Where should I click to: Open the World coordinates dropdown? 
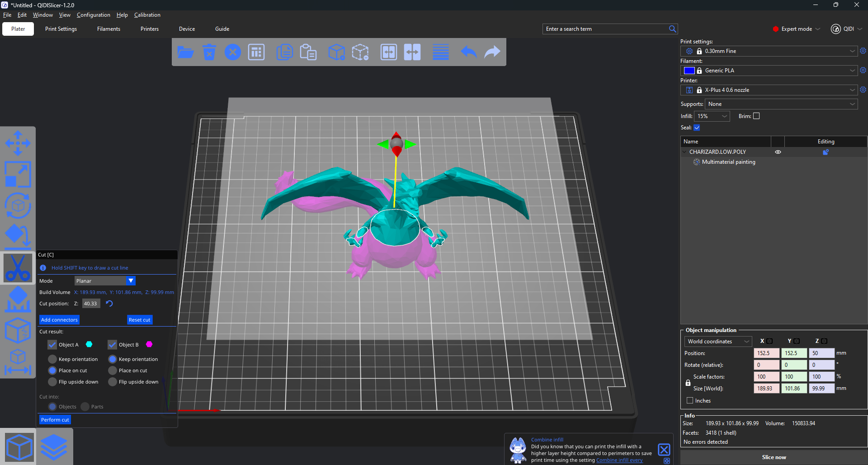click(717, 342)
